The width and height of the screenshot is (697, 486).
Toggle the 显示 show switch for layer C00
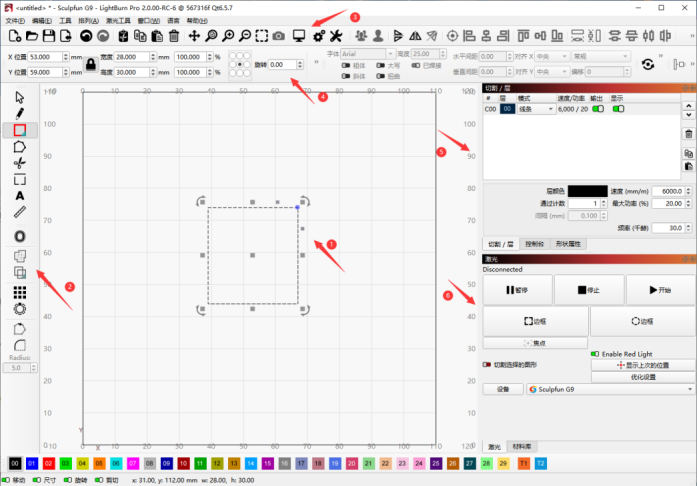click(618, 109)
